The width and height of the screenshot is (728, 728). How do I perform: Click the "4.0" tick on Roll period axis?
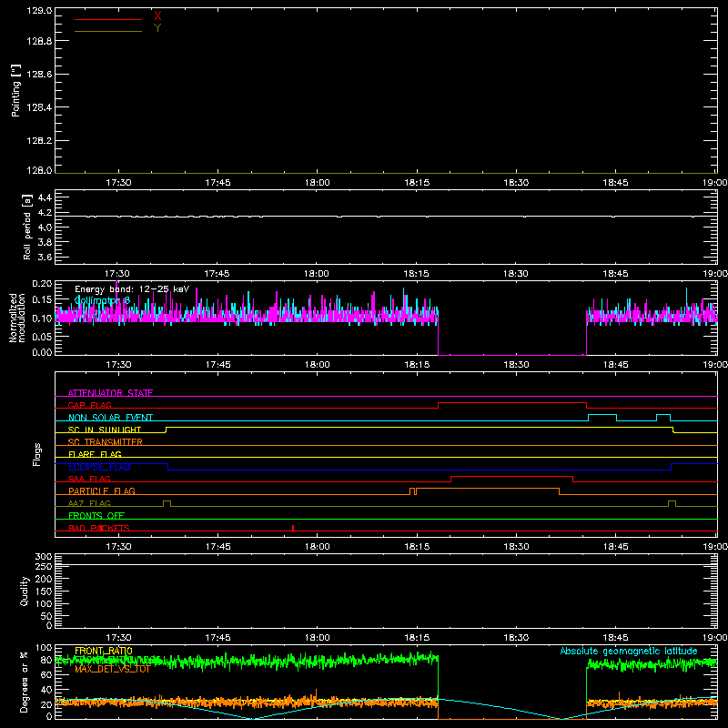45,227
